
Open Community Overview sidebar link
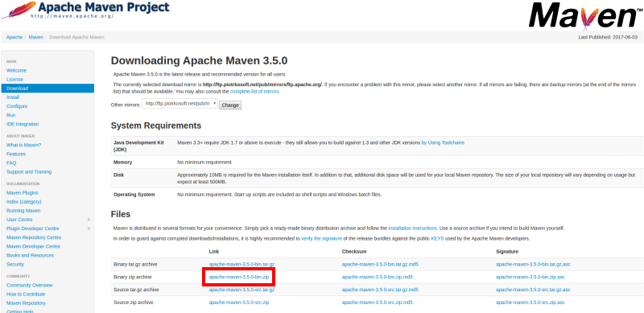30,285
